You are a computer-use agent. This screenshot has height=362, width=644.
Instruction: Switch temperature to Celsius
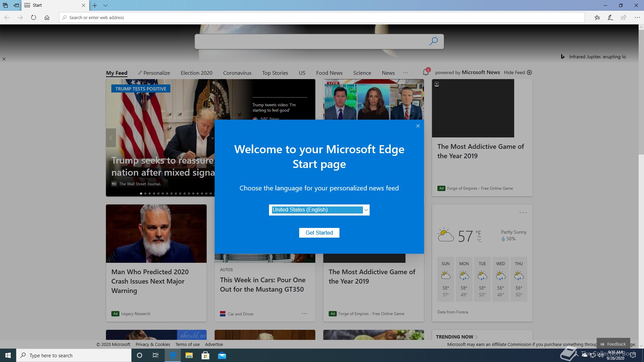(x=479, y=240)
